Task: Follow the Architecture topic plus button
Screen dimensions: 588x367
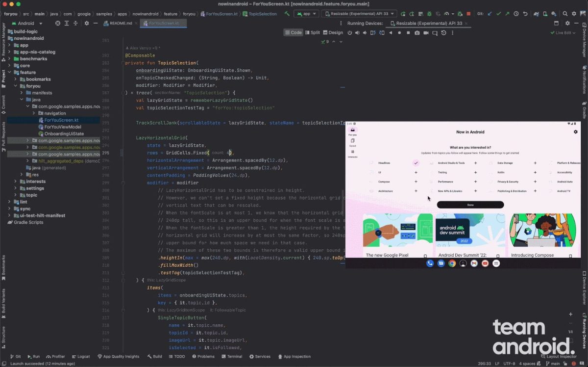Action: point(416,191)
